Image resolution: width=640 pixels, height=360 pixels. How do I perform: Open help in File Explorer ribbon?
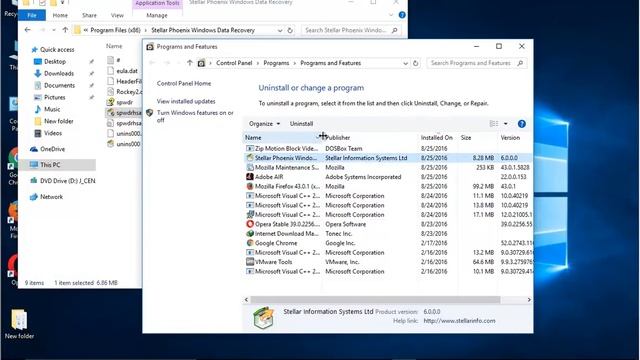coord(402,15)
